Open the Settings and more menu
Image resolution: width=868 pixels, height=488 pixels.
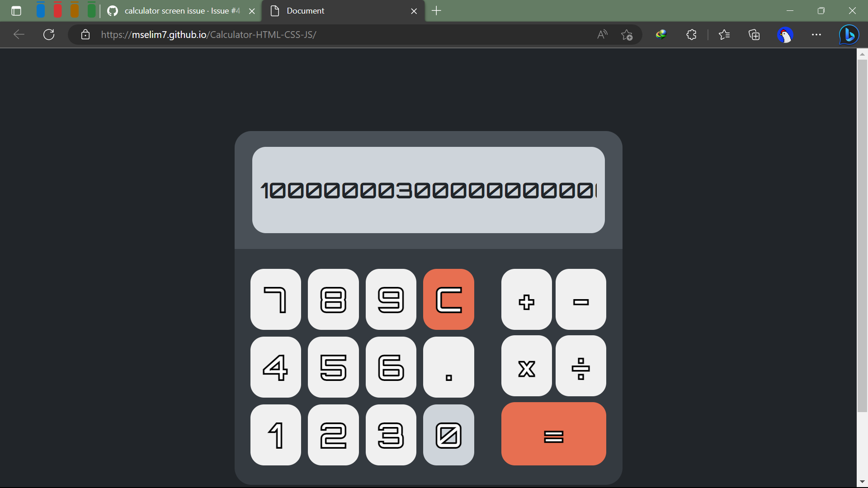coord(816,34)
